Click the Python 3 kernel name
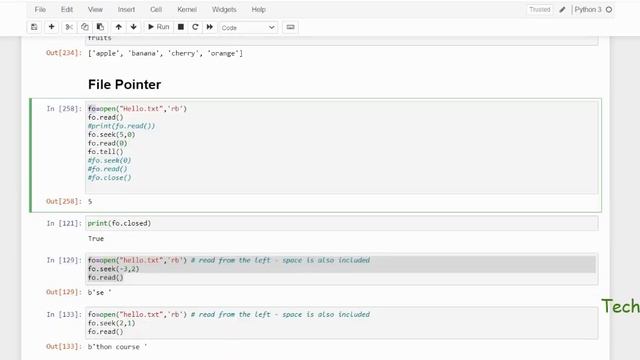This screenshot has height=360, width=640. pos(588,9)
